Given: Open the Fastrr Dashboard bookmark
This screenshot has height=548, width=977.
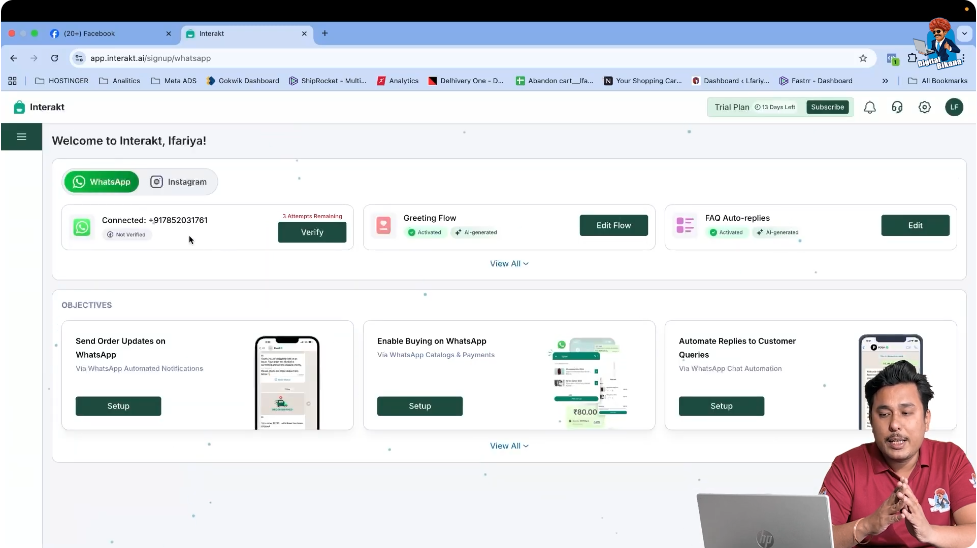Looking at the screenshot, I should 816,80.
